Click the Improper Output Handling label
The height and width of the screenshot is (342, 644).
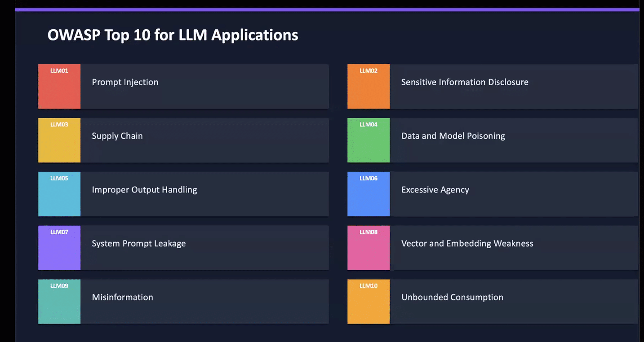pos(144,190)
